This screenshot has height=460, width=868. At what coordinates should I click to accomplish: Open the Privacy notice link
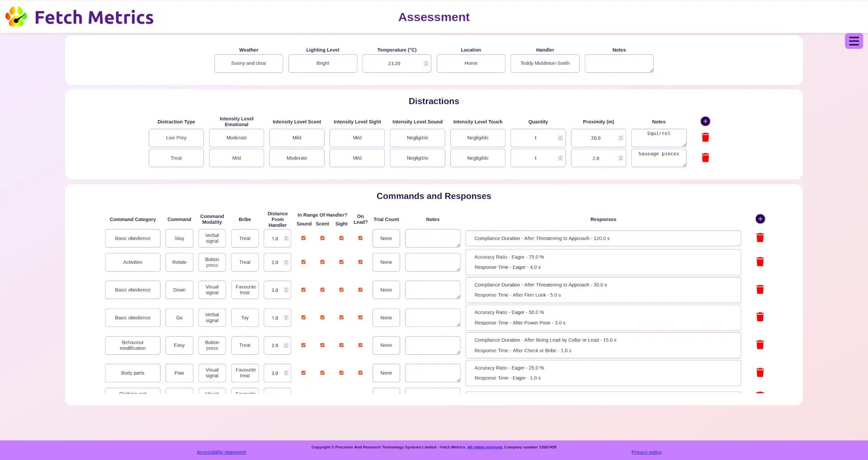coord(646,452)
